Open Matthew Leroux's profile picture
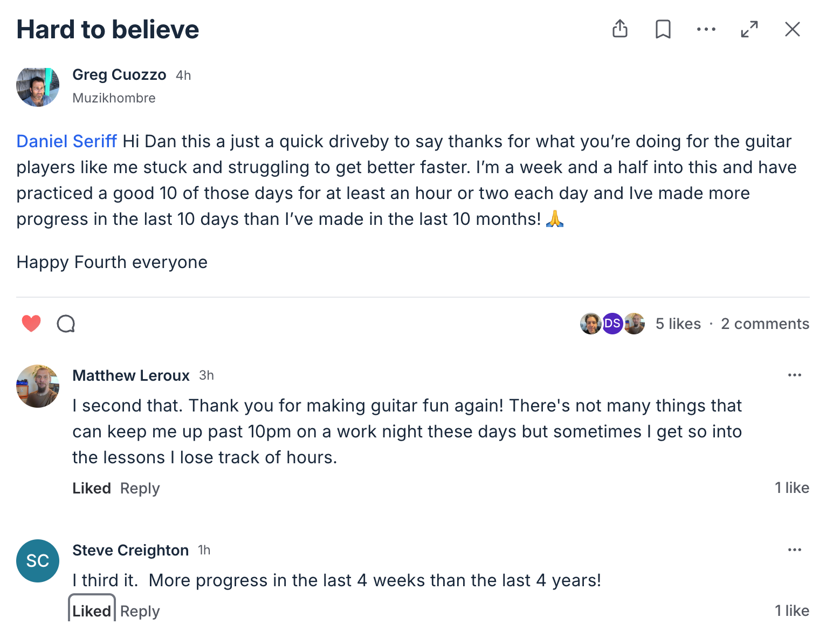This screenshot has width=840, height=631. tap(38, 386)
